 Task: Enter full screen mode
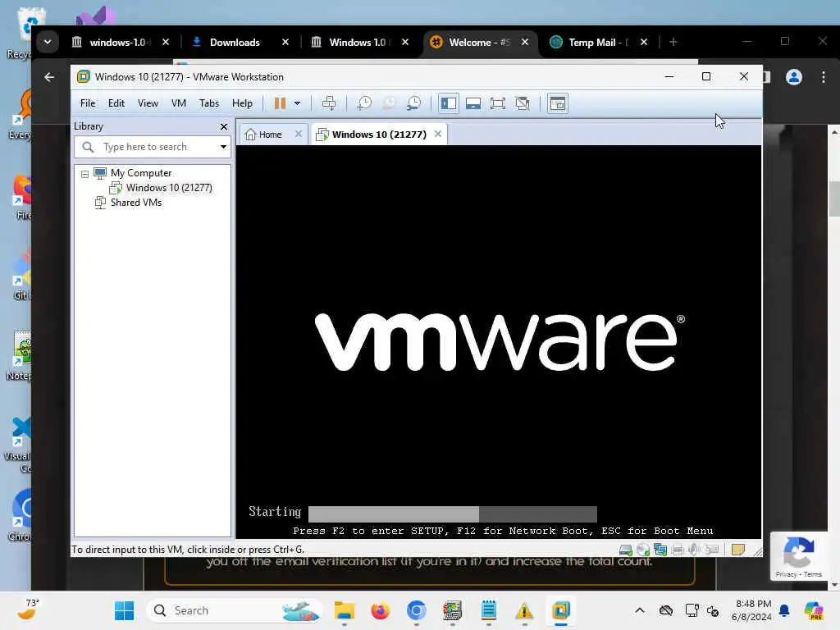[498, 103]
